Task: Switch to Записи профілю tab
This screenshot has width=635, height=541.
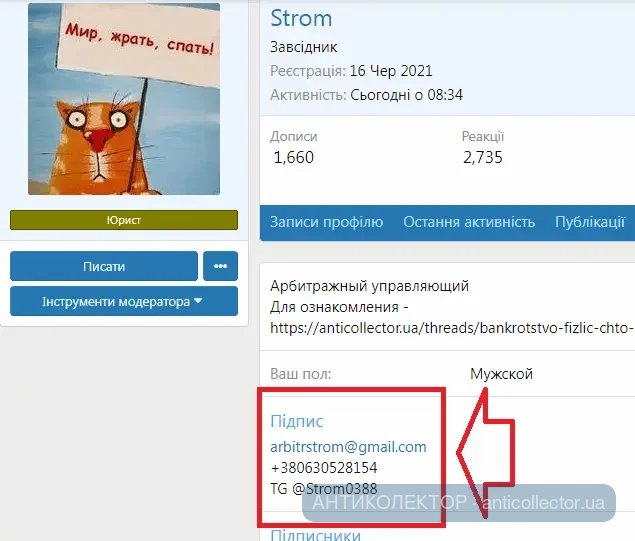Action: pyautogui.click(x=326, y=222)
